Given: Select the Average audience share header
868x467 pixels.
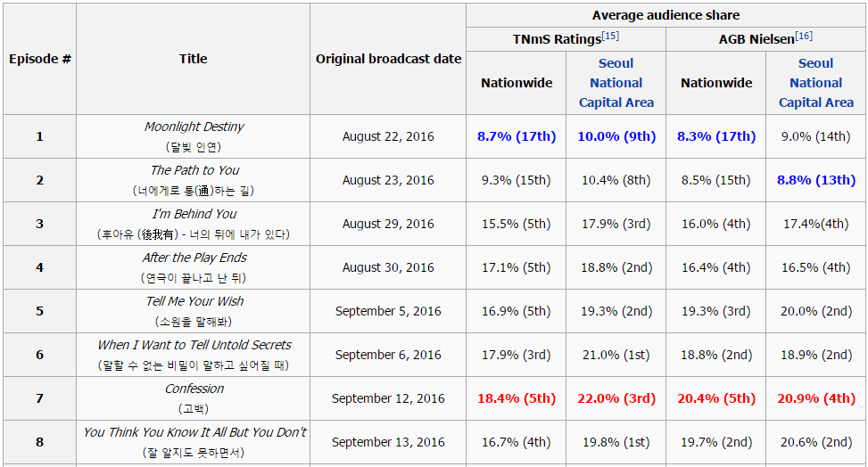Looking at the screenshot, I should point(666,15).
